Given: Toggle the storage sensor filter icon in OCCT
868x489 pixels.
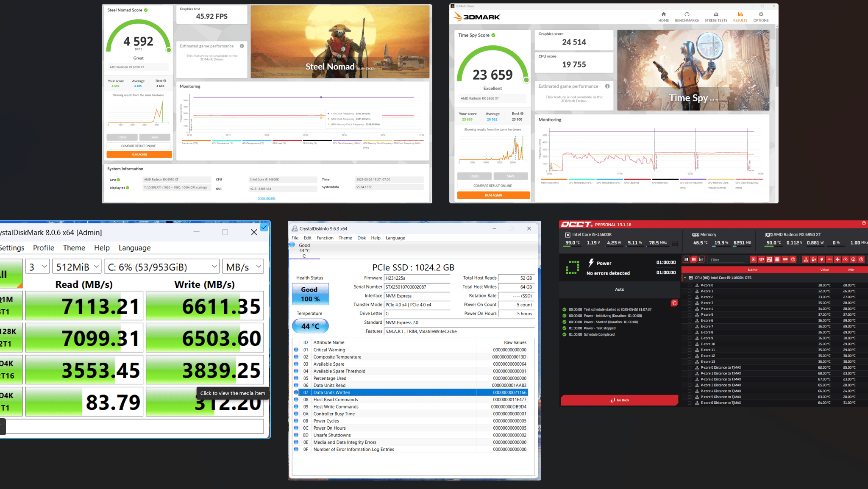Looking at the screenshot, I should (777, 259).
